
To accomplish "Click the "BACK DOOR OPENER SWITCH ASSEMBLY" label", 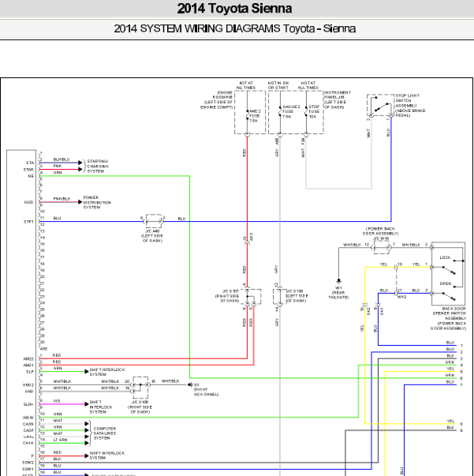I will (449, 318).
